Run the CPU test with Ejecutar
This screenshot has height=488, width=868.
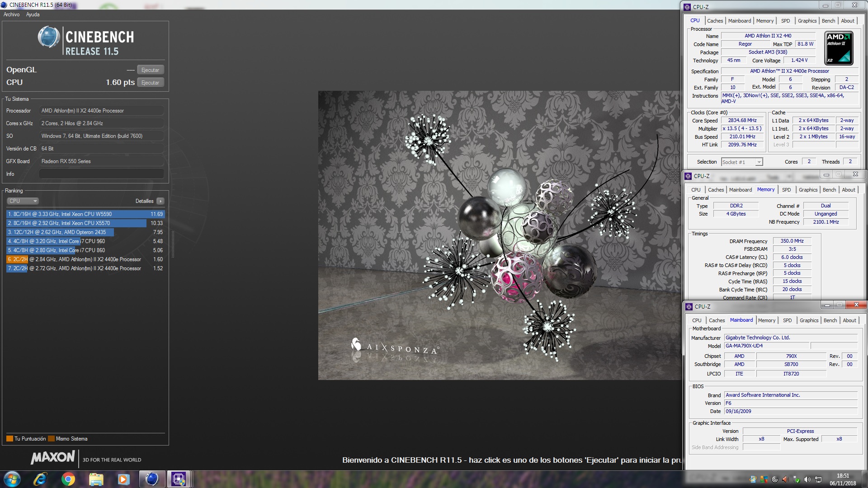click(x=151, y=83)
